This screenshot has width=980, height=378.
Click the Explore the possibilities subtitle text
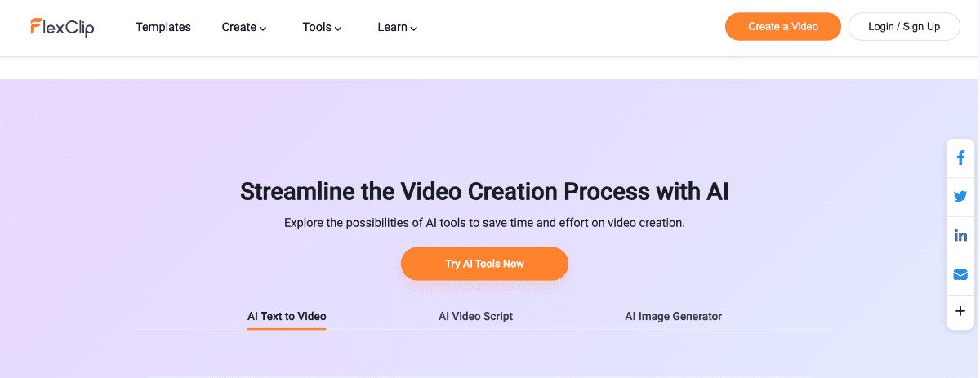pos(484,223)
